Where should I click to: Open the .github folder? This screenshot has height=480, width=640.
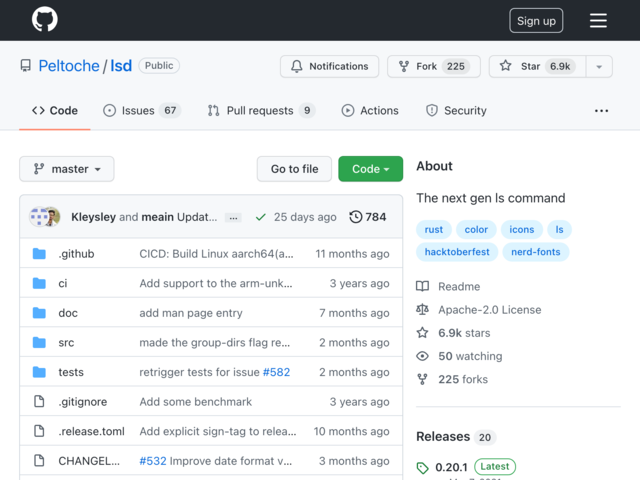76,254
